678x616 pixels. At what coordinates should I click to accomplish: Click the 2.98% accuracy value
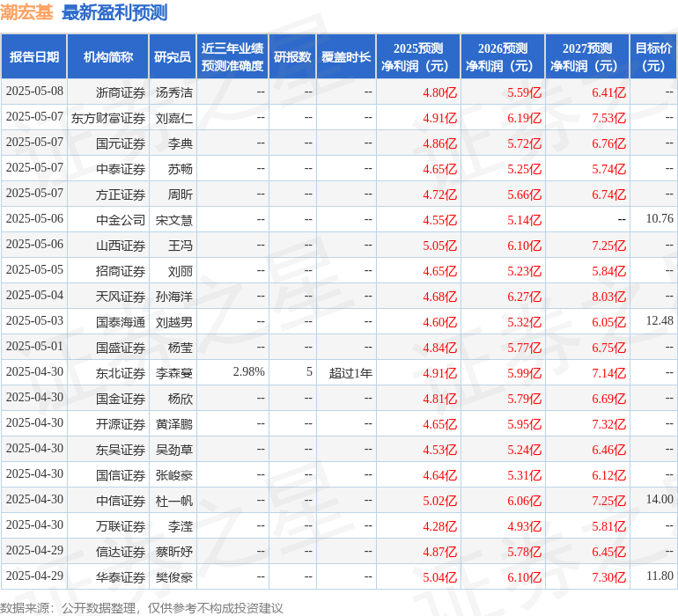248,371
